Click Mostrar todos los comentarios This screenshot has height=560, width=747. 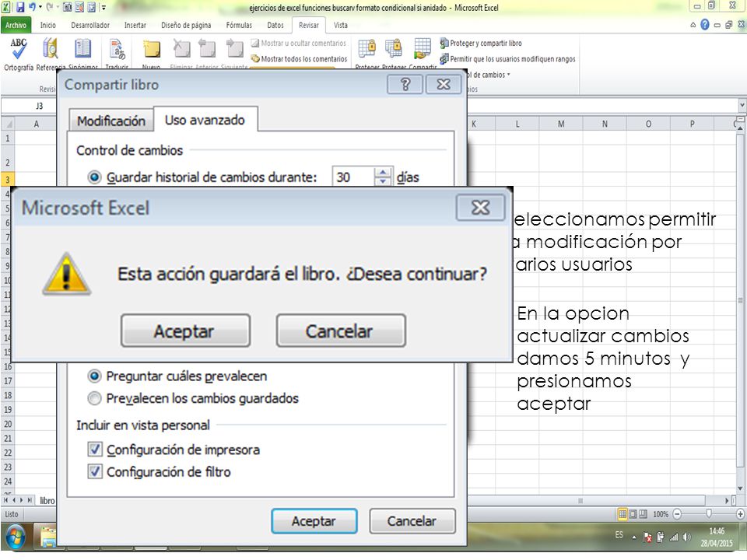point(299,59)
